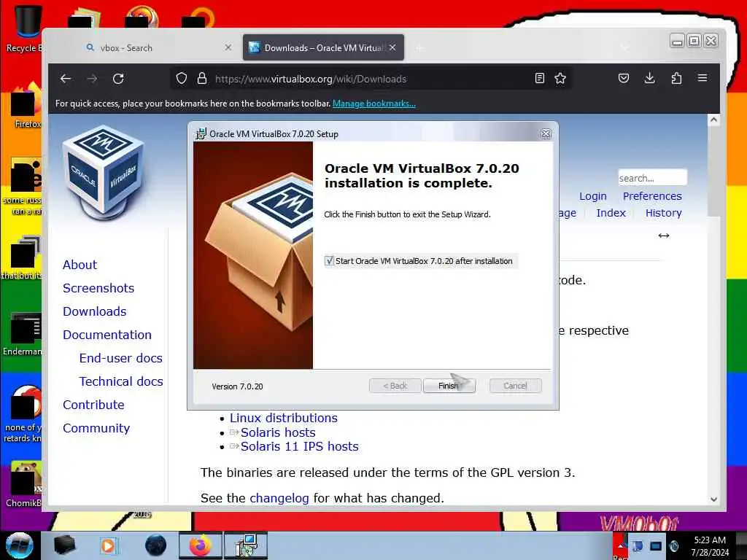The height and width of the screenshot is (560, 747).
Task: Open the Solaris 11 IPS hosts link
Action: (x=299, y=446)
